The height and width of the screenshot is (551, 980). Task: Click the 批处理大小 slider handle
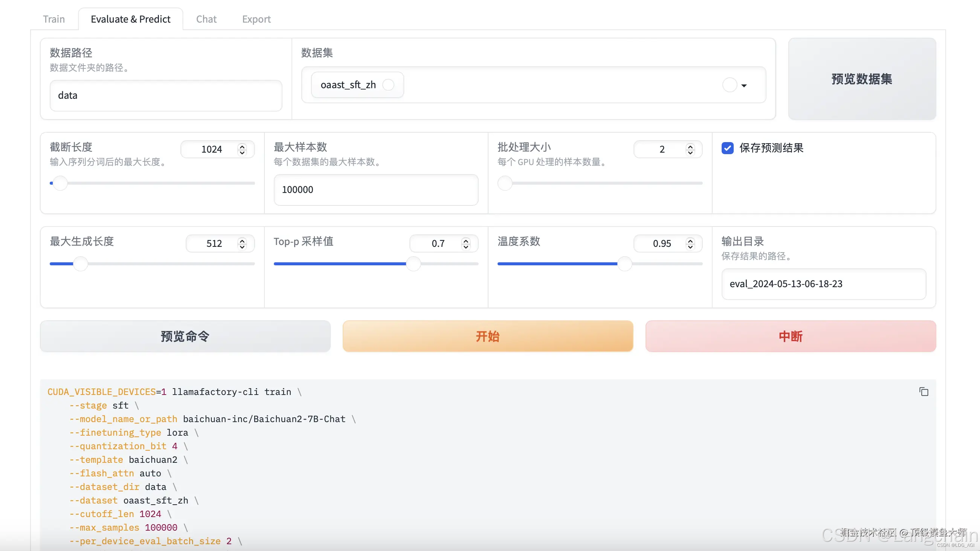[505, 183]
